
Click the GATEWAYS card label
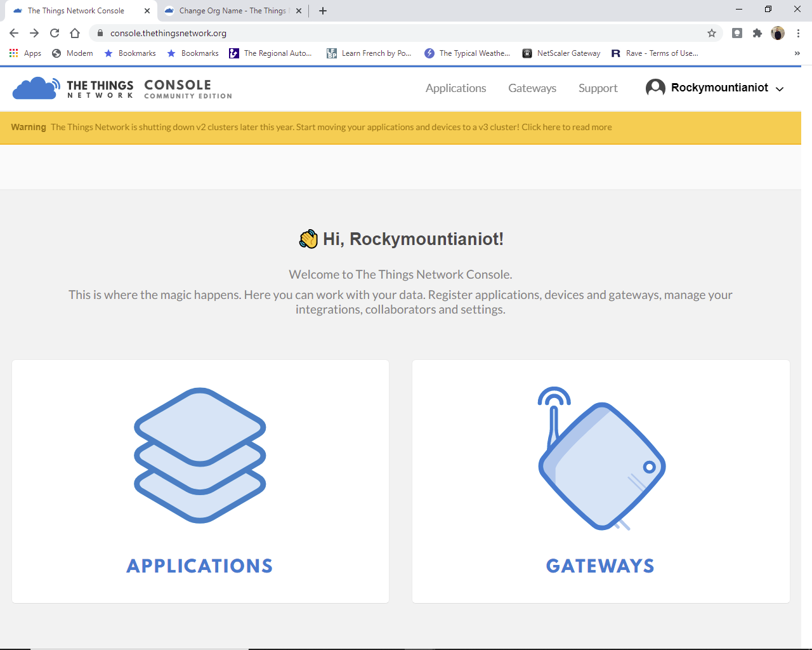click(x=600, y=566)
